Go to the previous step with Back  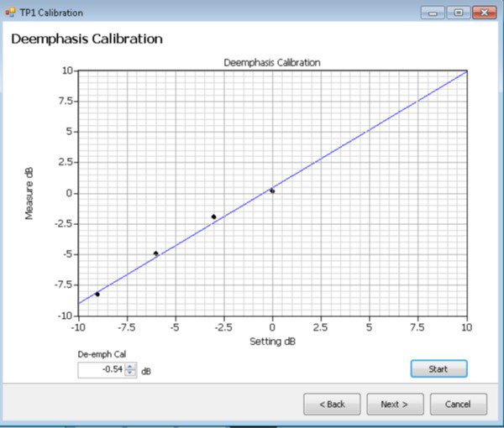332,404
